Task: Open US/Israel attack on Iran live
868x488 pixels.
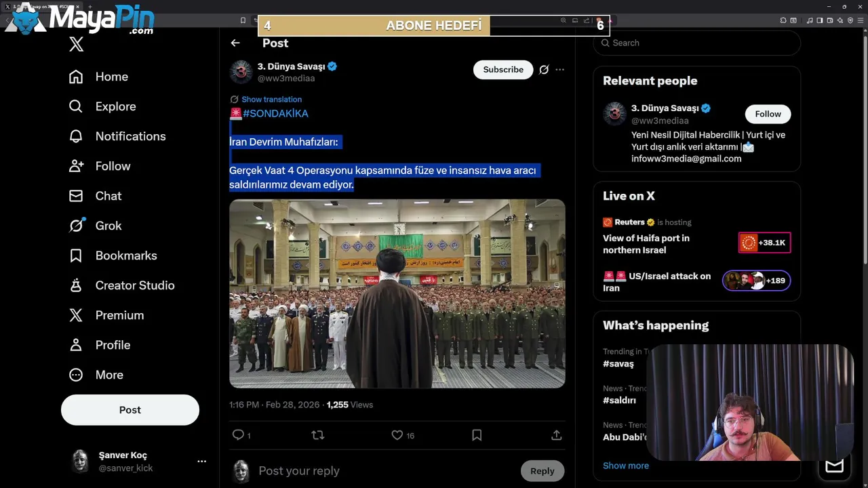Action: (657, 282)
